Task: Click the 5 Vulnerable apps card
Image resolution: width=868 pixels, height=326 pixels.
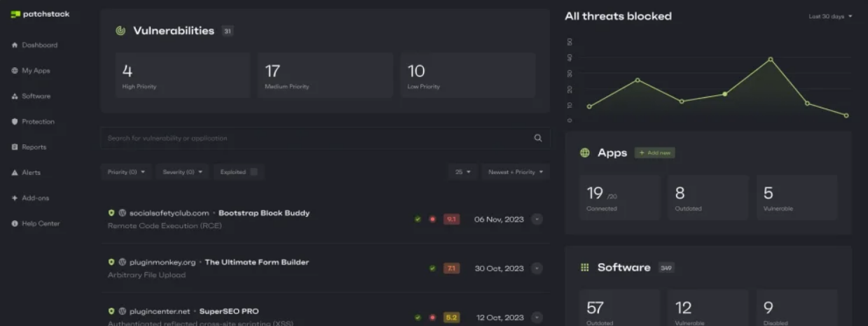Action: [x=797, y=197]
